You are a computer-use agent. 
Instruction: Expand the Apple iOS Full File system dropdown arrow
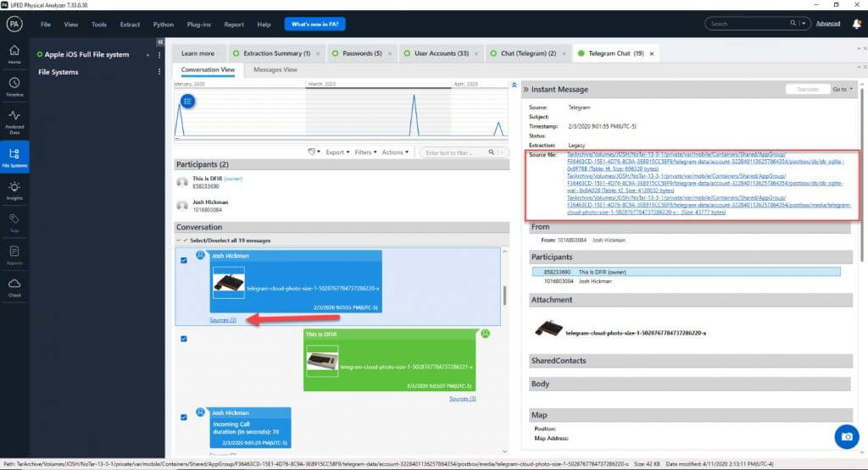pyautogui.click(x=147, y=55)
